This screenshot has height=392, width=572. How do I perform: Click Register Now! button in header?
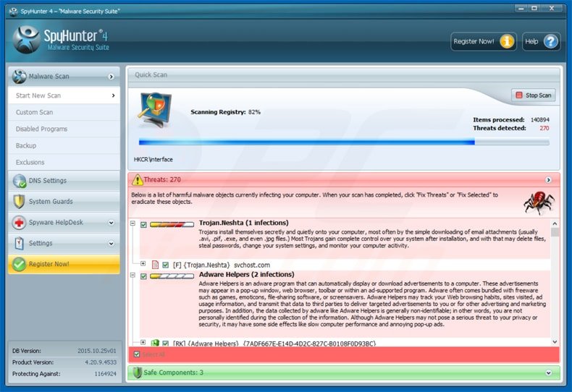pyautogui.click(x=484, y=41)
